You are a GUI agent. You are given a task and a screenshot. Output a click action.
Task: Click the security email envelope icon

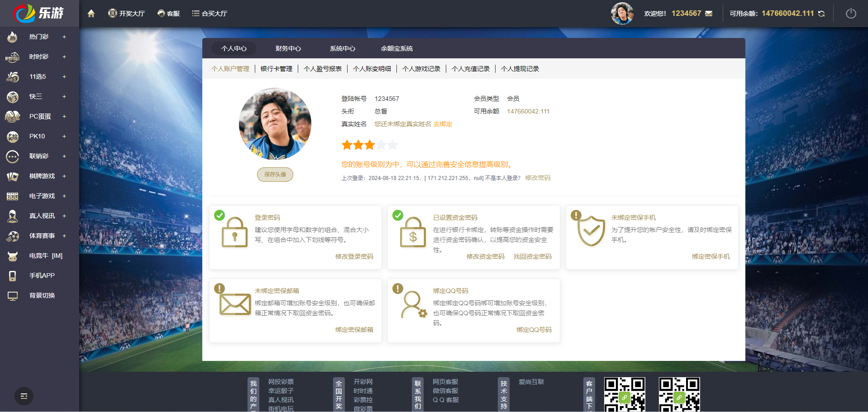pos(235,304)
